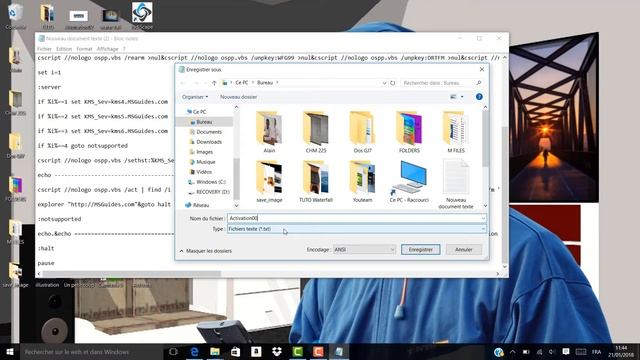This screenshot has width=640, height=360.
Task: Click the volume icon in the tray
Action: tap(552, 352)
